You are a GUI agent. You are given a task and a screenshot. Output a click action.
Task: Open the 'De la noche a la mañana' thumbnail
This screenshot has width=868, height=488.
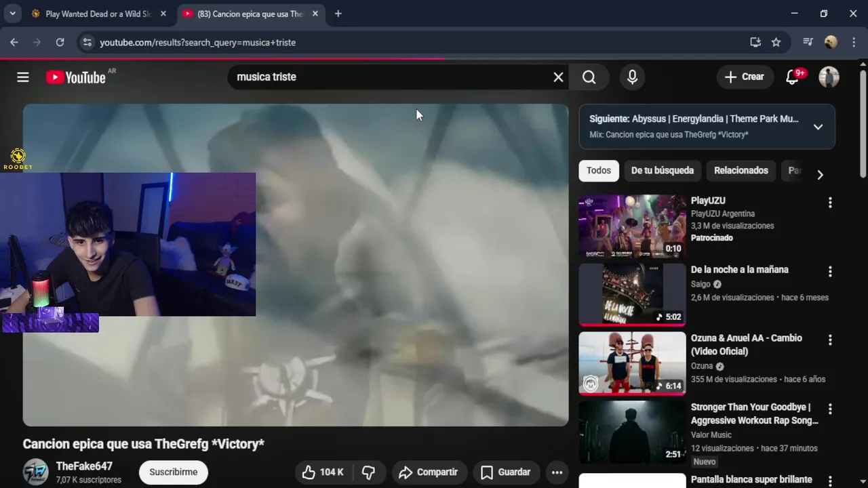(632, 295)
